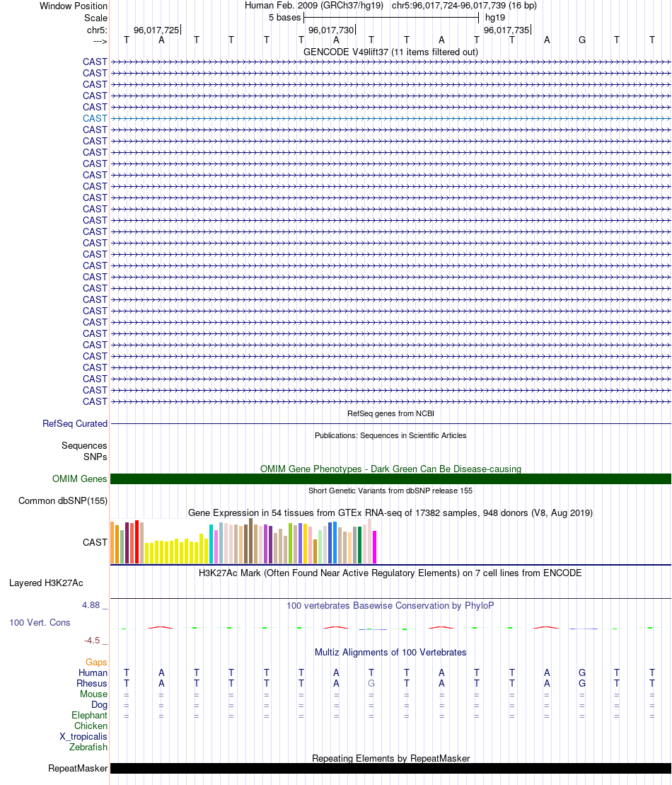Open GENCODE V49lift37 track title
672x785 pixels.
390,52
